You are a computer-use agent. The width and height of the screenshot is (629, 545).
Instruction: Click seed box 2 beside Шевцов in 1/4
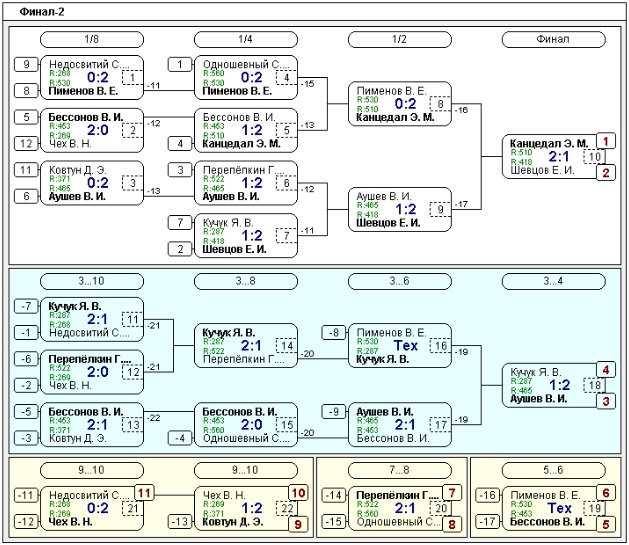coord(180,249)
